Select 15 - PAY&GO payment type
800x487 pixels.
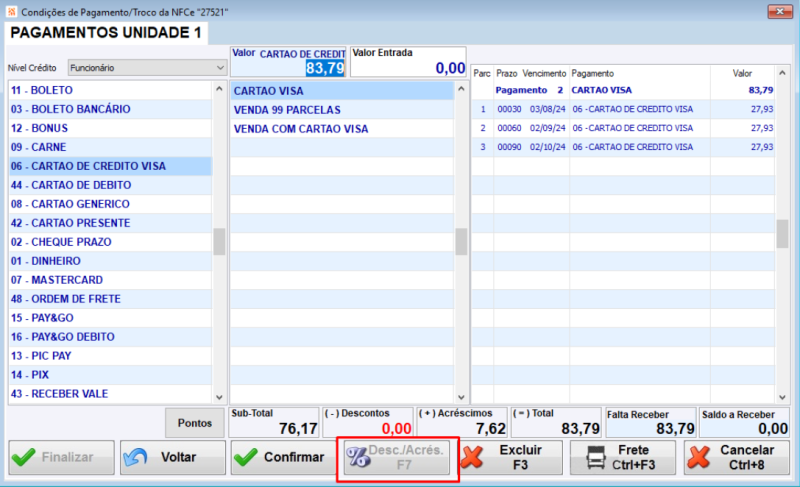click(x=110, y=318)
